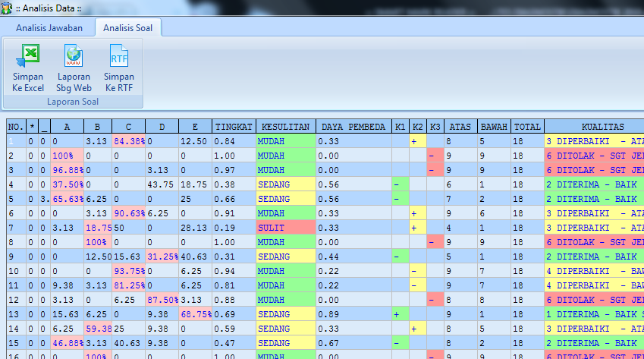Click the Analisis Data app icon in title bar
644x359 pixels.
[6, 8]
